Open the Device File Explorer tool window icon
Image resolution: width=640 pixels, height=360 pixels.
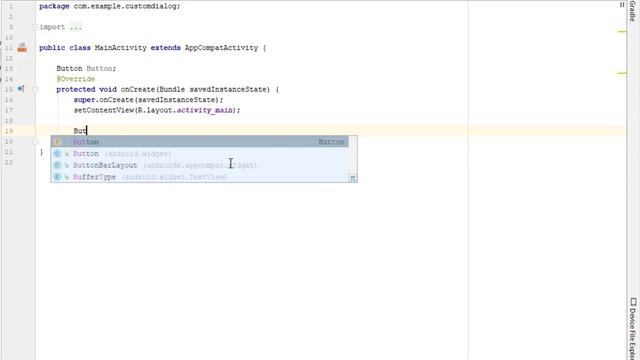633,302
